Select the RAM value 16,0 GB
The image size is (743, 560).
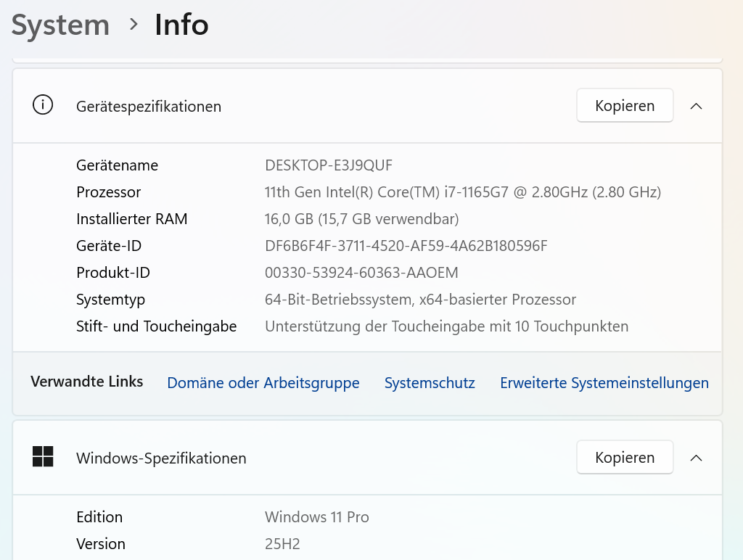(361, 219)
